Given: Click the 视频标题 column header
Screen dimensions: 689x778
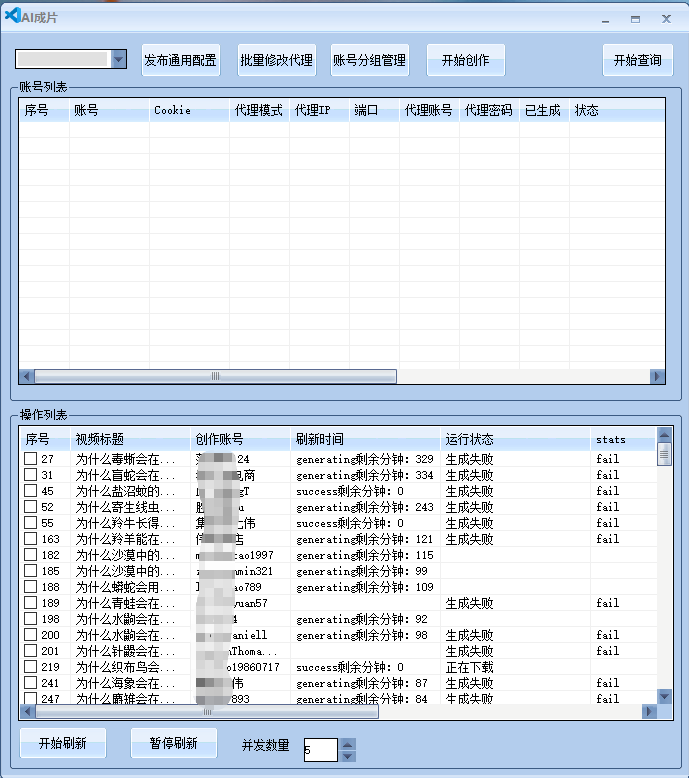Looking at the screenshot, I should click(130, 439).
